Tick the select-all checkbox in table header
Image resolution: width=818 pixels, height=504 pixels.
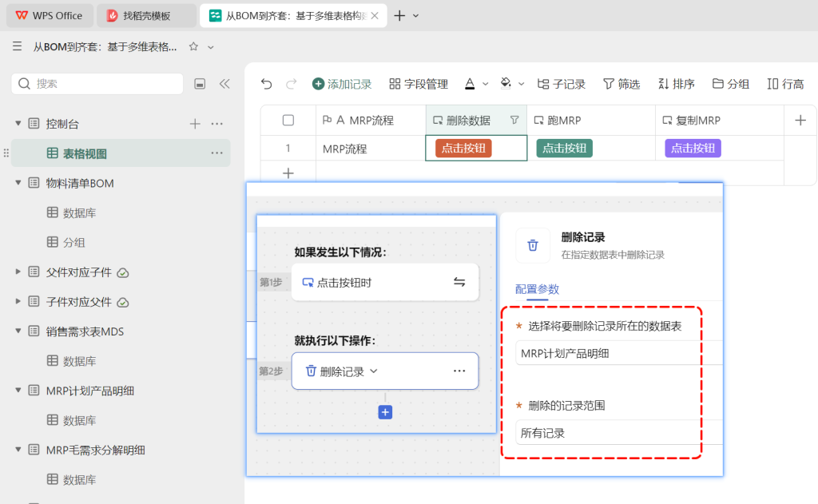point(288,121)
